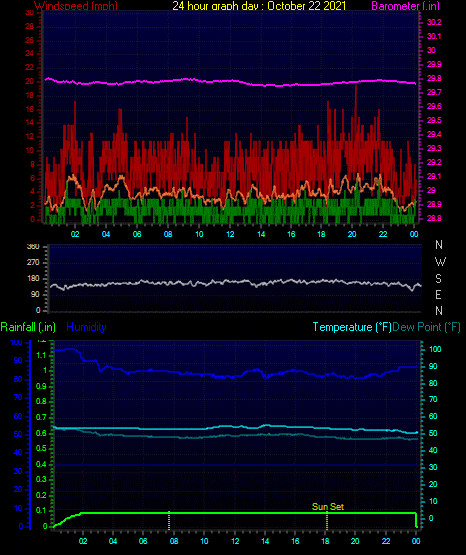Click the Temperature (°F) legend label
This screenshot has height=555, width=466.
352,327
